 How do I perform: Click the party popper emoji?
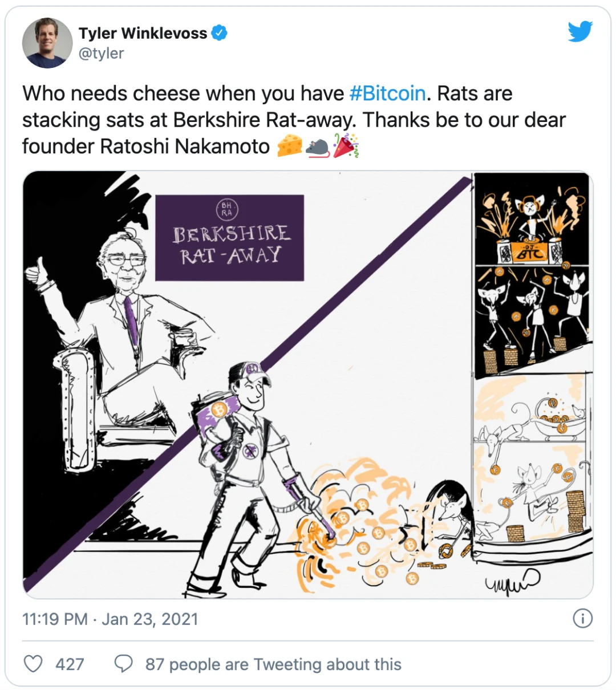(346, 146)
